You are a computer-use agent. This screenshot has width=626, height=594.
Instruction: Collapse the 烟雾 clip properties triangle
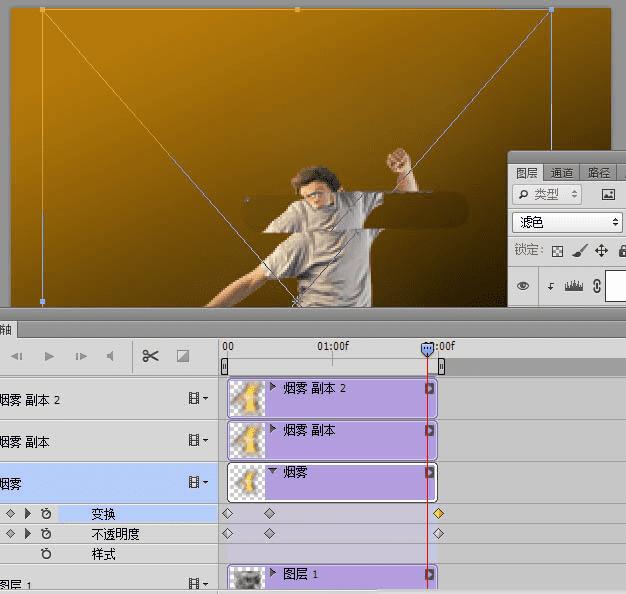[273, 471]
